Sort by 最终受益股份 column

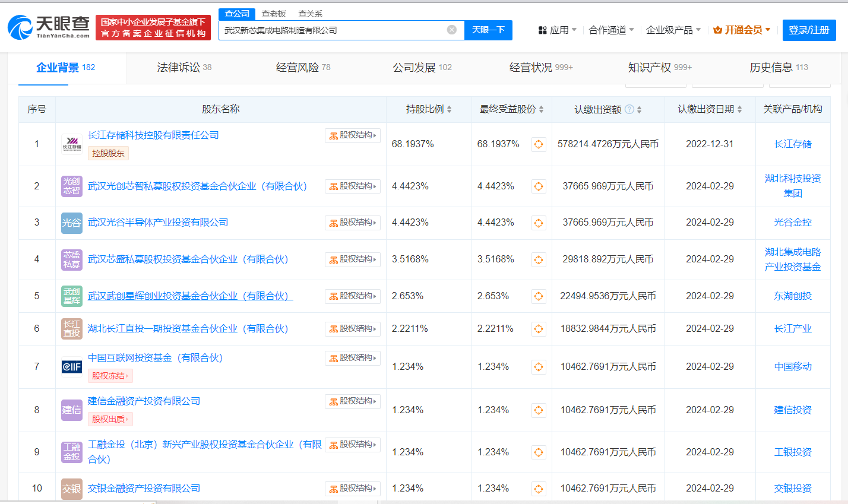[x=541, y=109]
